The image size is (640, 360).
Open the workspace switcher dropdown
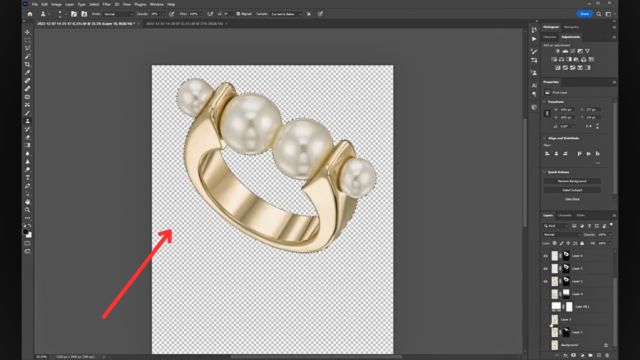609,14
